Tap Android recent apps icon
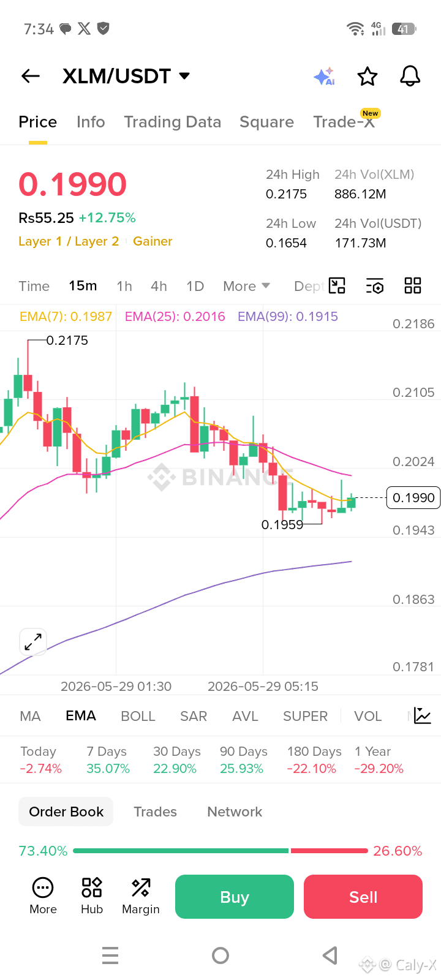 tap(110, 956)
